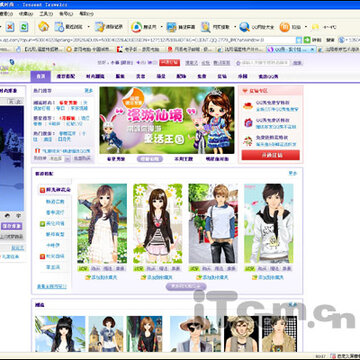Click the browser address bar URL field
The width and height of the screenshot is (360, 360).
tap(147, 40)
